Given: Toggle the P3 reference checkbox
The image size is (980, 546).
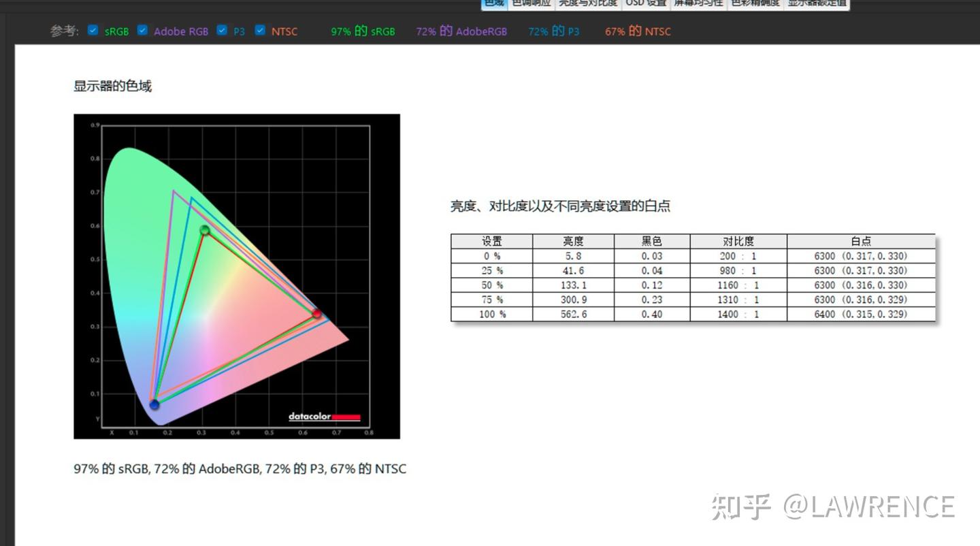Looking at the screenshot, I should coord(222,31).
